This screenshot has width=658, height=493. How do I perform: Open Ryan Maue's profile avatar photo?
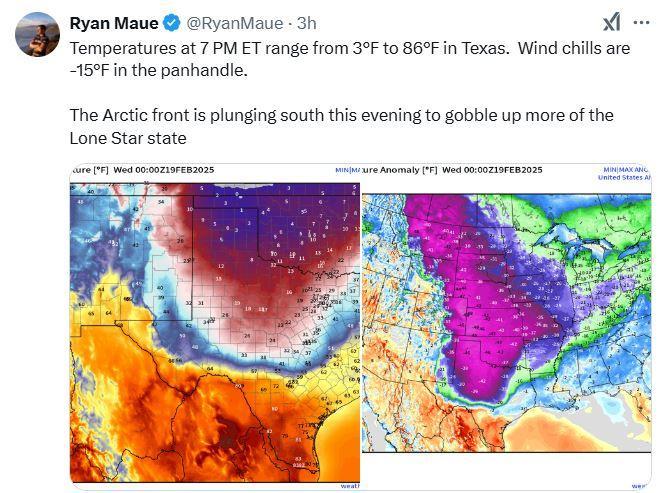tap(36, 35)
